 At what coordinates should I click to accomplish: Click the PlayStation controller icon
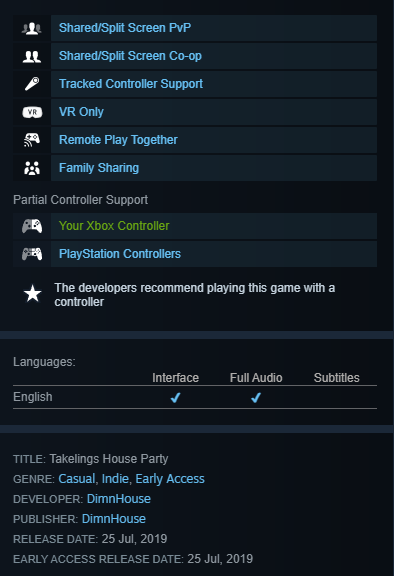pos(32,254)
